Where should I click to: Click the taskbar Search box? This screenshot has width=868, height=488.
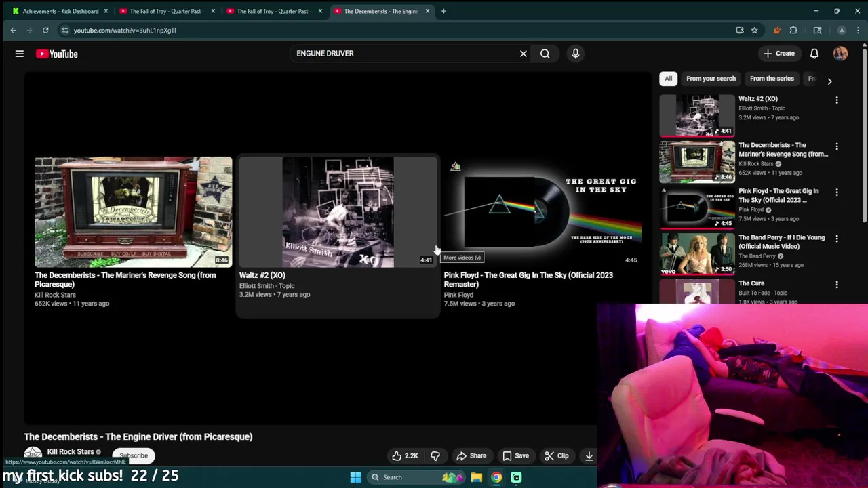click(x=416, y=477)
